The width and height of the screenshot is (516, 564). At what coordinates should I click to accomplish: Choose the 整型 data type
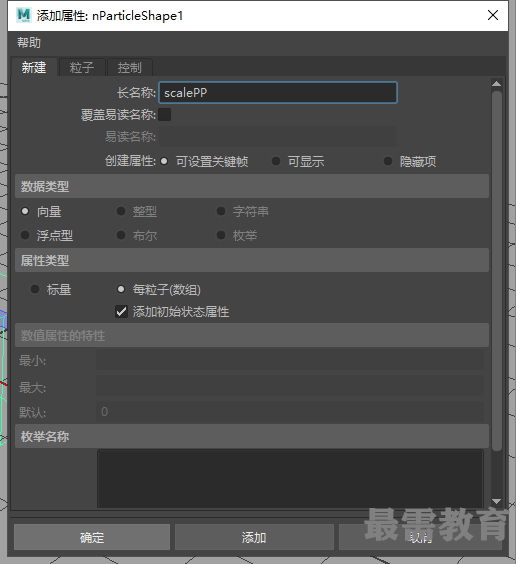pyautogui.click(x=121, y=211)
